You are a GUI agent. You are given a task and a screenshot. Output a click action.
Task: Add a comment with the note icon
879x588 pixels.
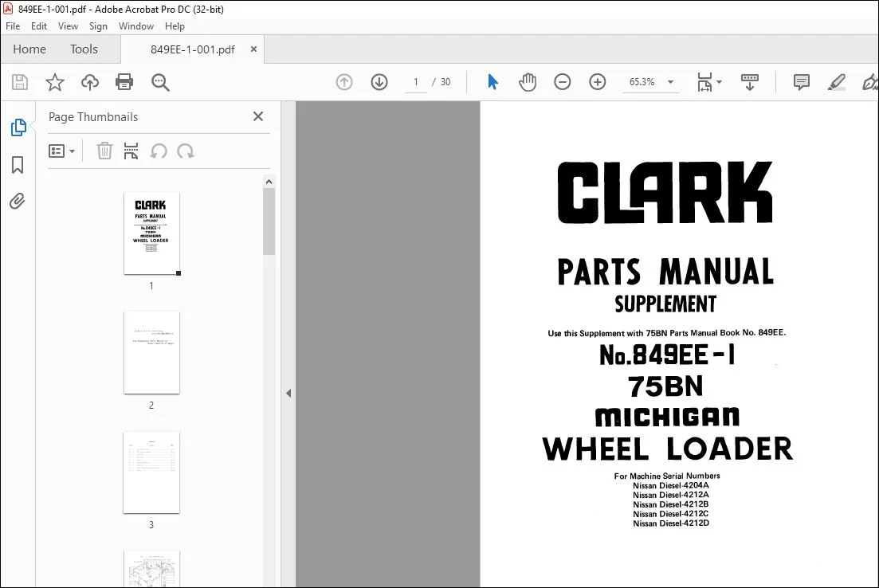click(x=802, y=82)
